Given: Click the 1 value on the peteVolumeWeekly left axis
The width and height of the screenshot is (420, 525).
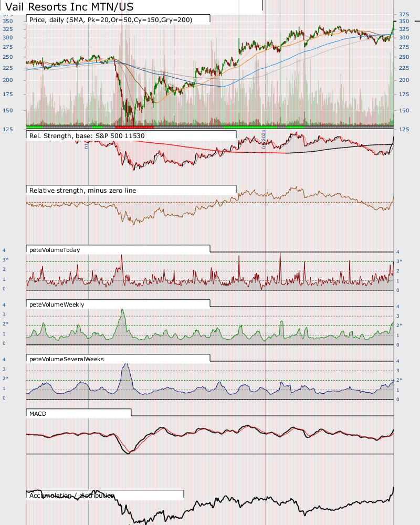Looking at the screenshot, I should click(4, 334).
